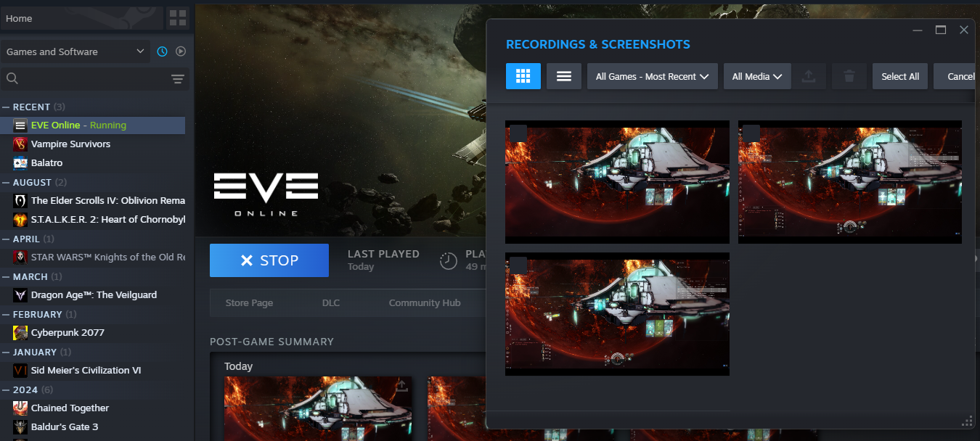Screen dimensions: 980x441
Task: Select the Vampire Survivors game icon
Action: point(20,144)
